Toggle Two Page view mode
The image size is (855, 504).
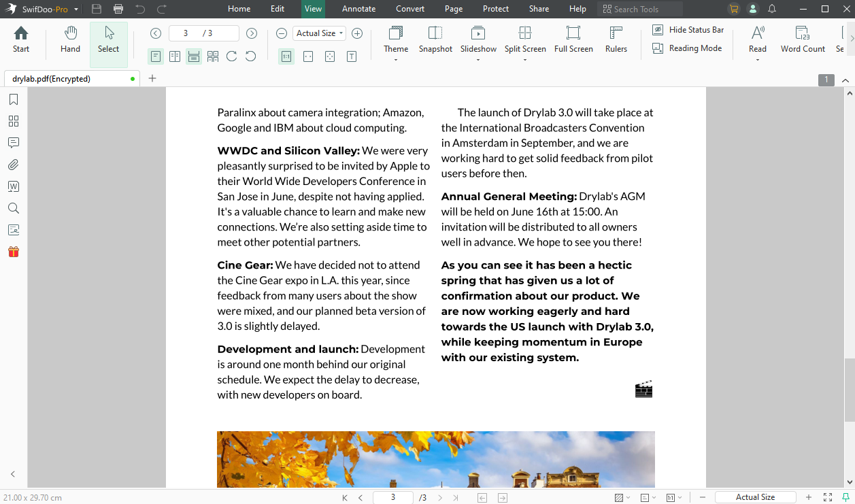pos(175,56)
